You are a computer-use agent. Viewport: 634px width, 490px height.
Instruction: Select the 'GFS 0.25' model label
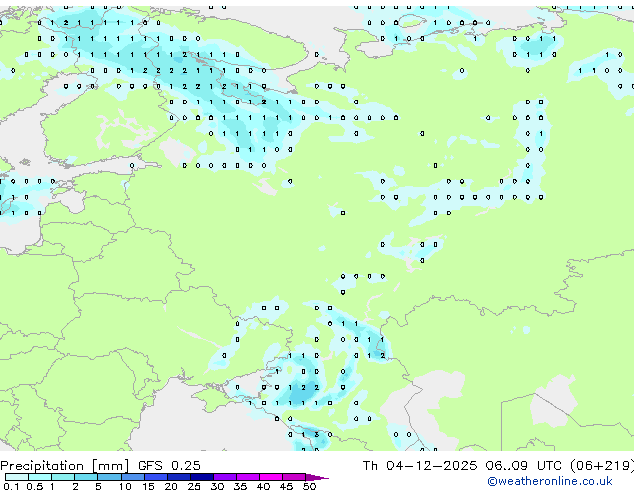point(169,466)
